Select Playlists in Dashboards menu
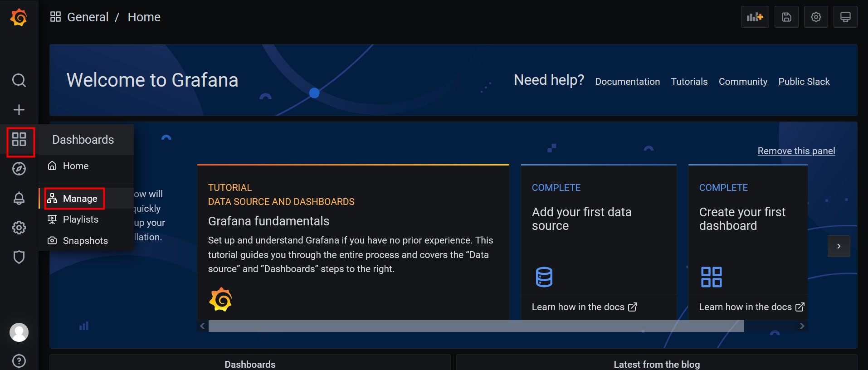Viewport: 868px width, 370px height. click(86, 219)
